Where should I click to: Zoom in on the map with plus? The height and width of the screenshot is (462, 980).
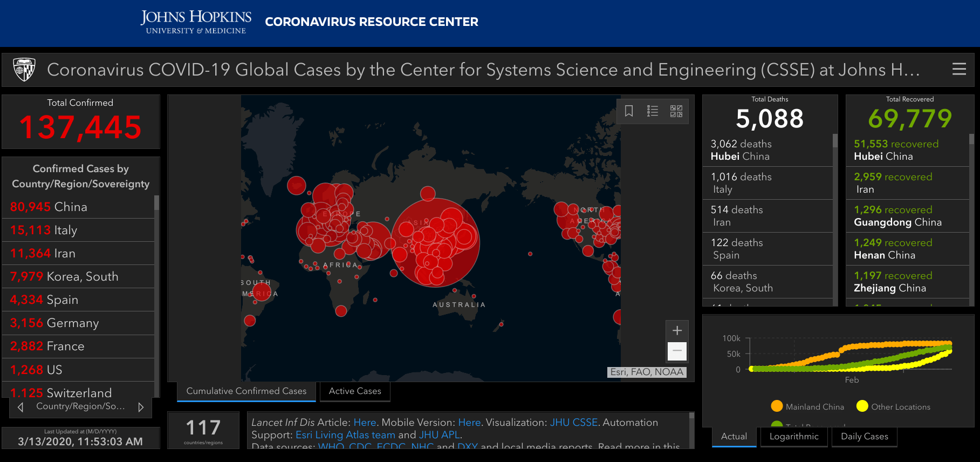[x=677, y=330]
